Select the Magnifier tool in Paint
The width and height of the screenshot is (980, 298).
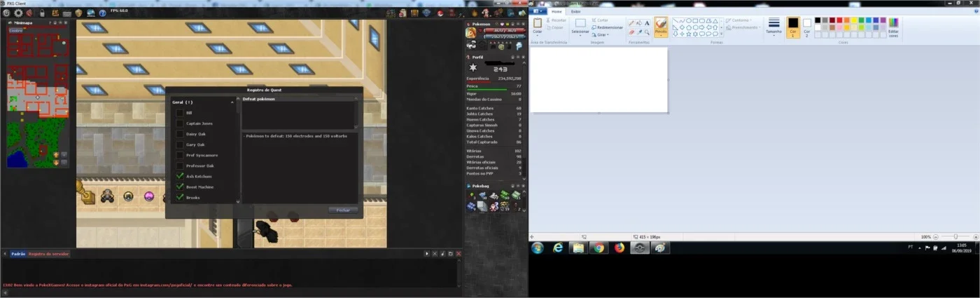pos(647,32)
